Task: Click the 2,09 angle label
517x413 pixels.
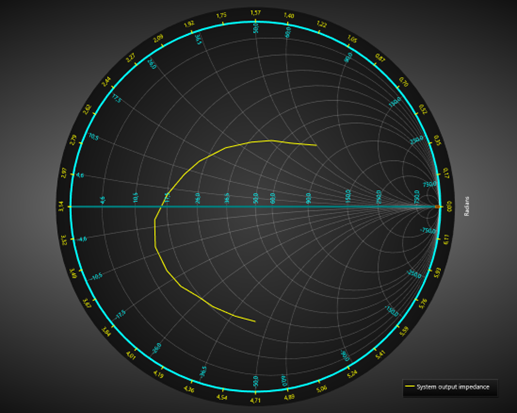Action: [x=158, y=39]
